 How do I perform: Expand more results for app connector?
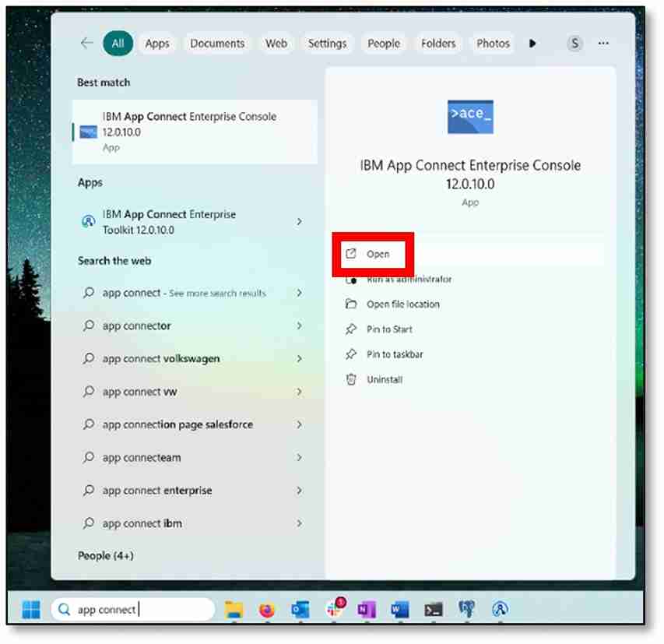298,326
